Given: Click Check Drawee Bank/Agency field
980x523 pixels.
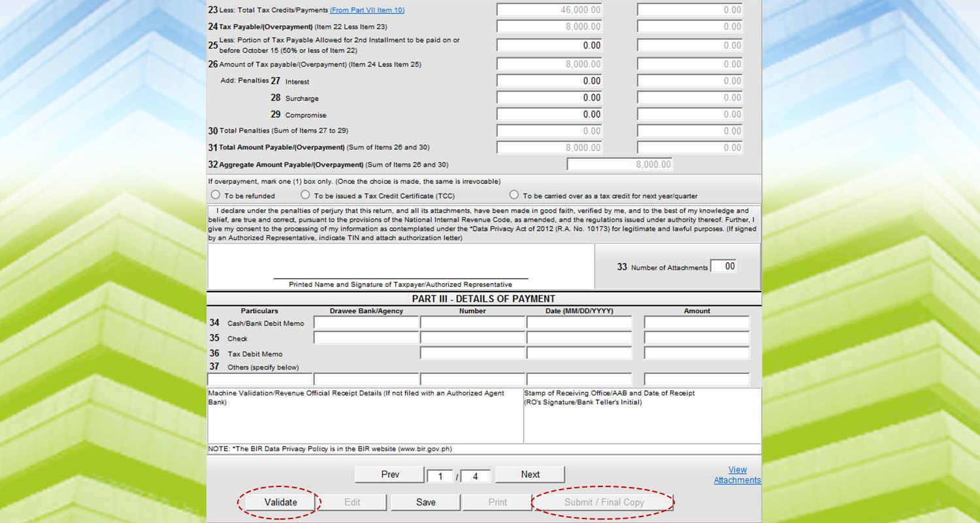Looking at the screenshot, I should click(366, 338).
